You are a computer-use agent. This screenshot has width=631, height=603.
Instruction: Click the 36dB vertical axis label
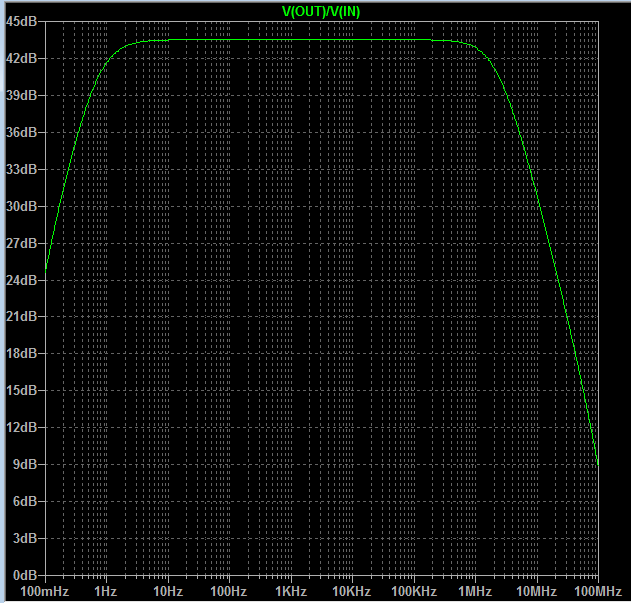21,132
